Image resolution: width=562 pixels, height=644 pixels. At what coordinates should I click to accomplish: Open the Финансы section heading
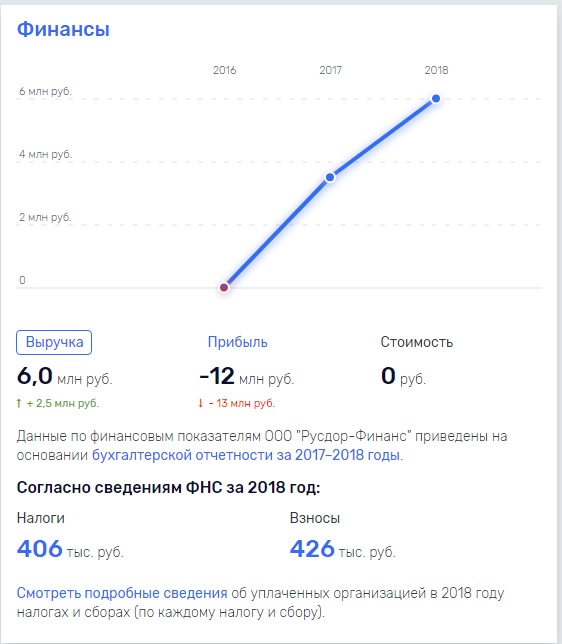pyautogui.click(x=63, y=30)
